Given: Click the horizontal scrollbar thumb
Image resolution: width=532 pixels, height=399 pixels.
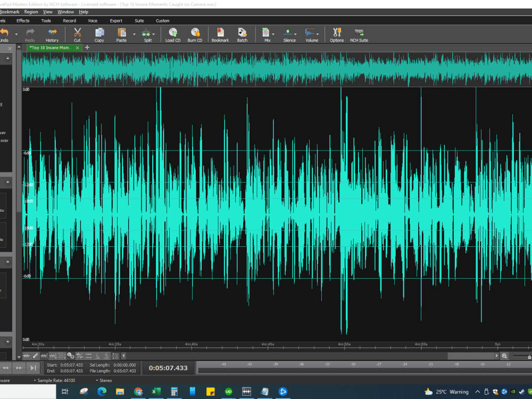Looking at the screenshot, I should [x=471, y=355].
